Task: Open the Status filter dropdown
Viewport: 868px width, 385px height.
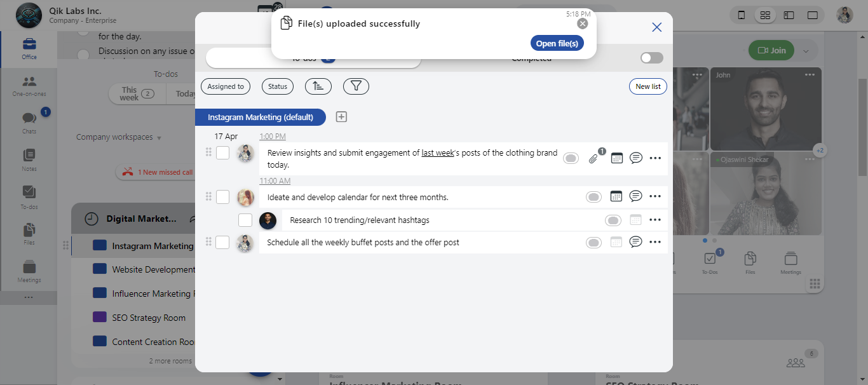Action: (x=278, y=86)
